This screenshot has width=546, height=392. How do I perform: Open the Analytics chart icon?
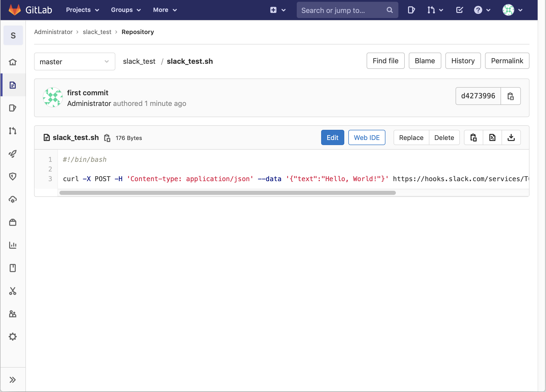tap(13, 245)
